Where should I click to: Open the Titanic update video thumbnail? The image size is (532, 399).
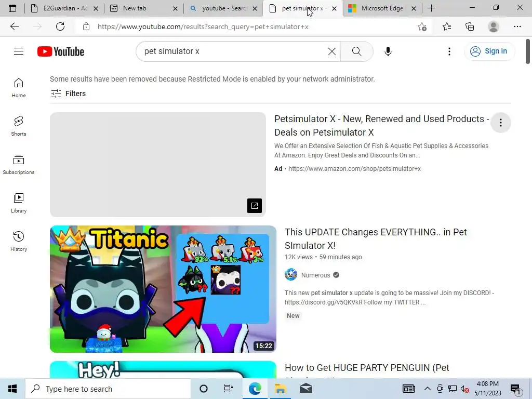163,289
